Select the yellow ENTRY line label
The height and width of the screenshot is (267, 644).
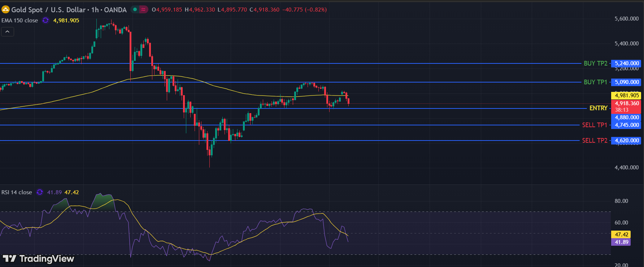(x=598, y=108)
